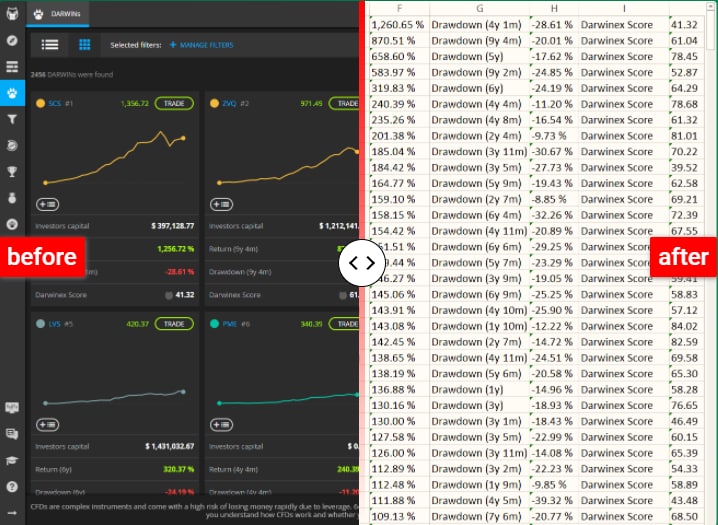Click the medal icon in sidebar

12,198
